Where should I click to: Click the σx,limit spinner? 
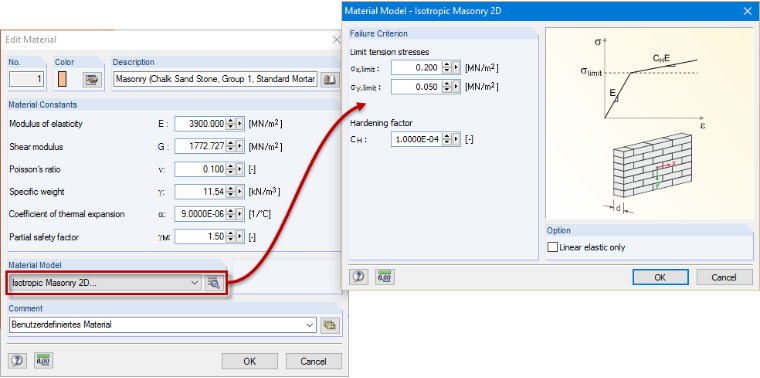point(447,68)
